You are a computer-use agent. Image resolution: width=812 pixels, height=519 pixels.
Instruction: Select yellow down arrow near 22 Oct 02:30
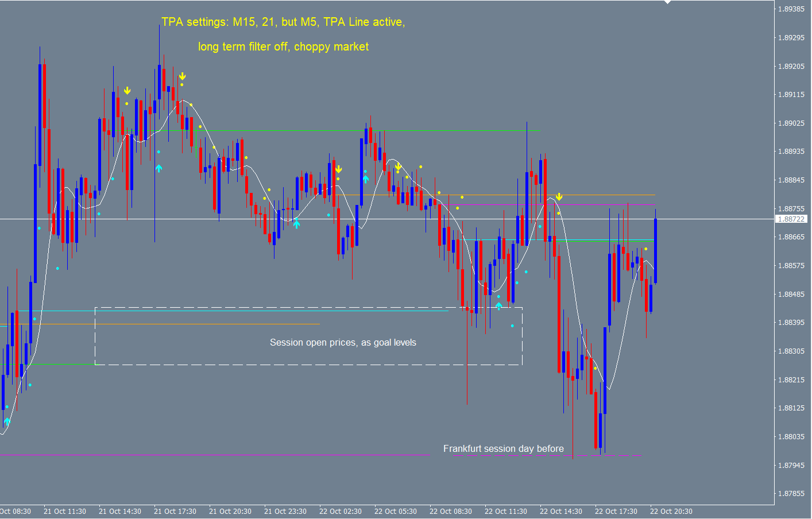click(x=339, y=169)
